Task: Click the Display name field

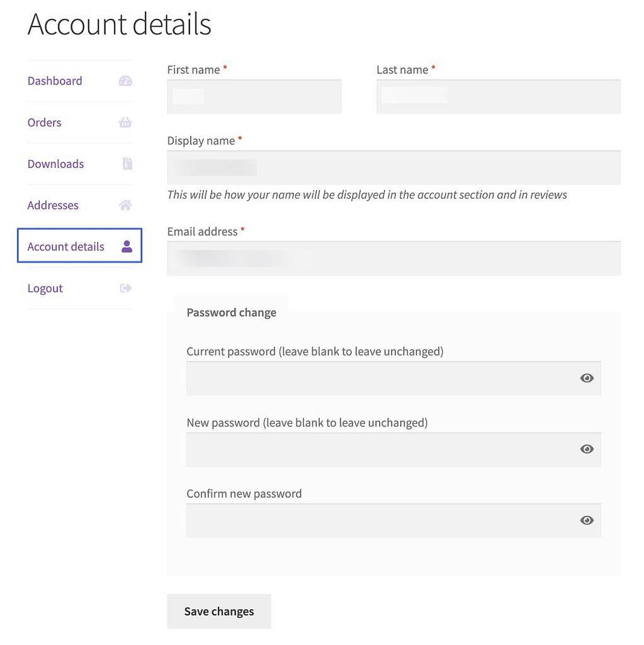Action: [x=393, y=168]
